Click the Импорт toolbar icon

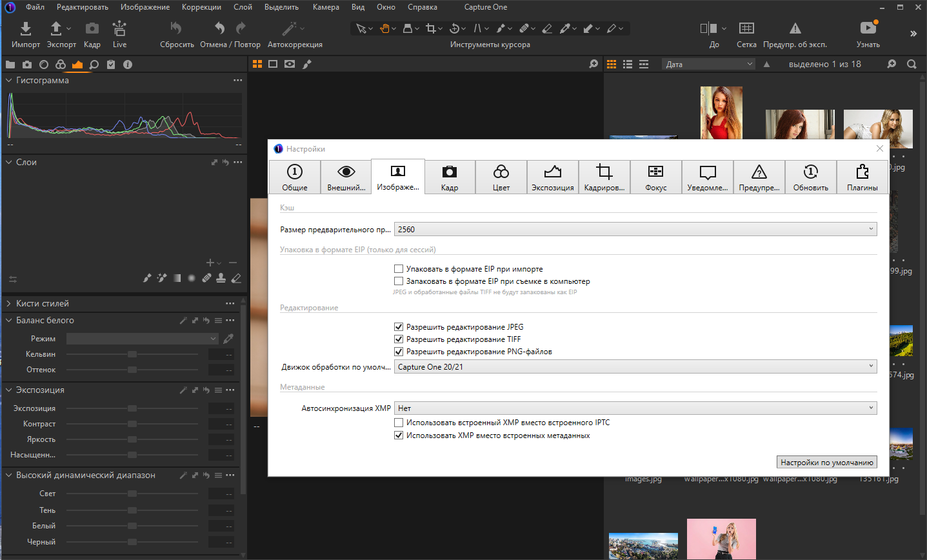[x=26, y=28]
